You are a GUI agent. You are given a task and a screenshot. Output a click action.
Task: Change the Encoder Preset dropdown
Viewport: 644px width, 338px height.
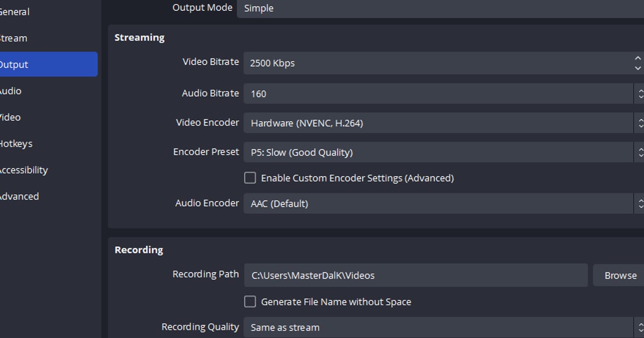(444, 152)
